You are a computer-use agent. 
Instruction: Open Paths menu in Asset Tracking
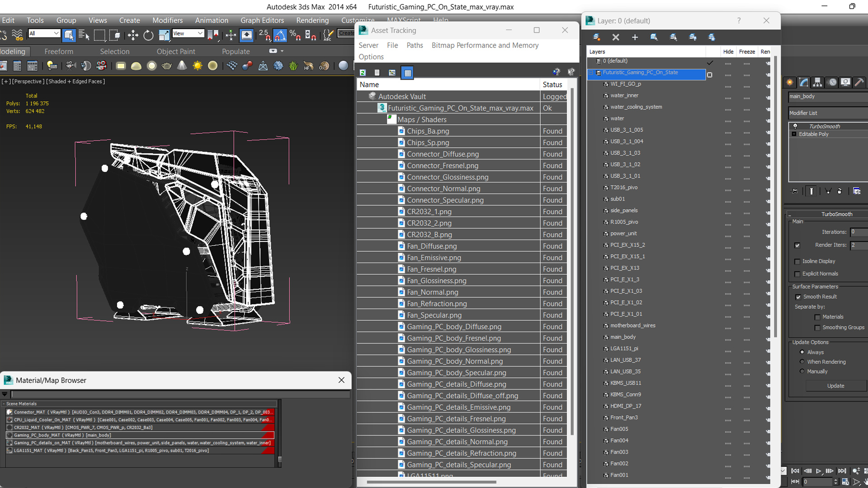pos(415,45)
